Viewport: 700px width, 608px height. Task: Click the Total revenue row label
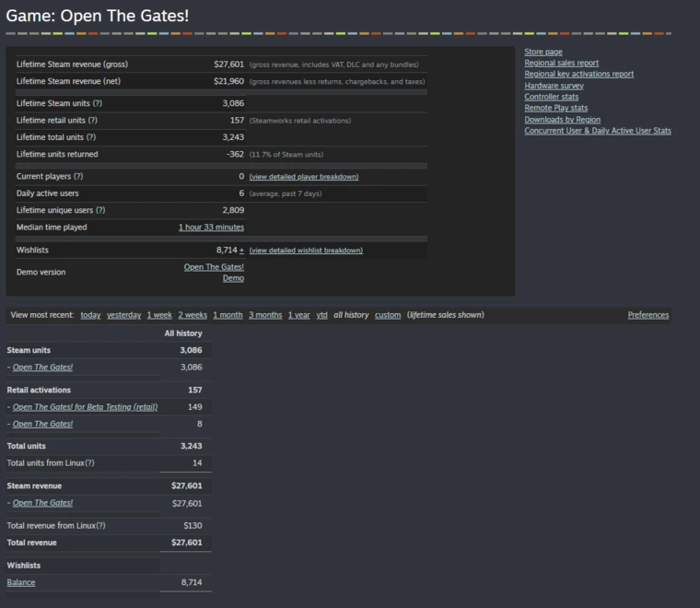pyautogui.click(x=31, y=543)
